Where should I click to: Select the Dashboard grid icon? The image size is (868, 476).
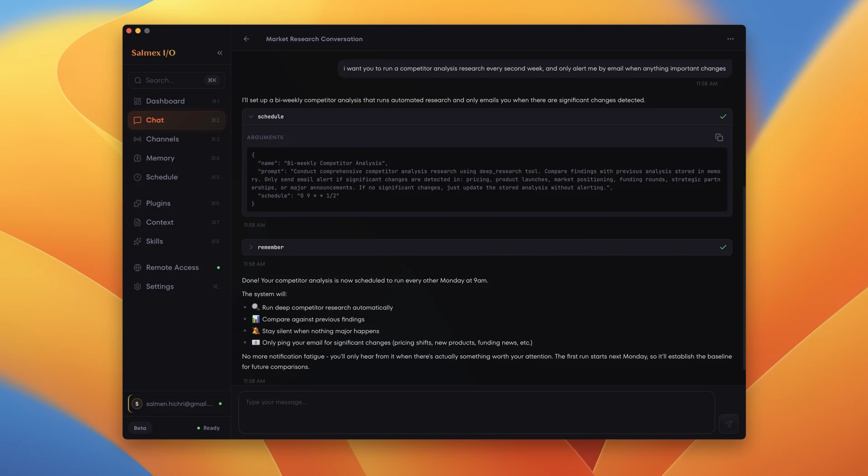click(137, 101)
